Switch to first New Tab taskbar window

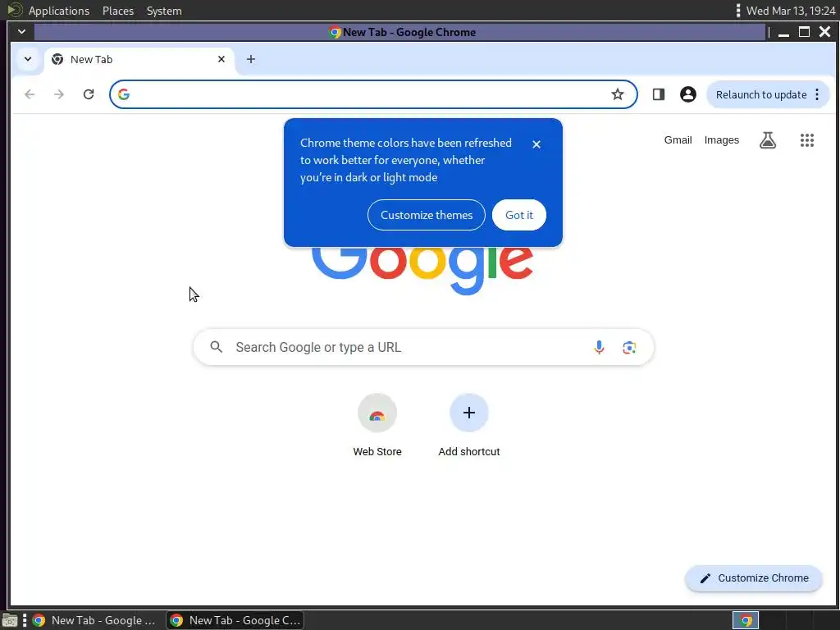click(94, 620)
